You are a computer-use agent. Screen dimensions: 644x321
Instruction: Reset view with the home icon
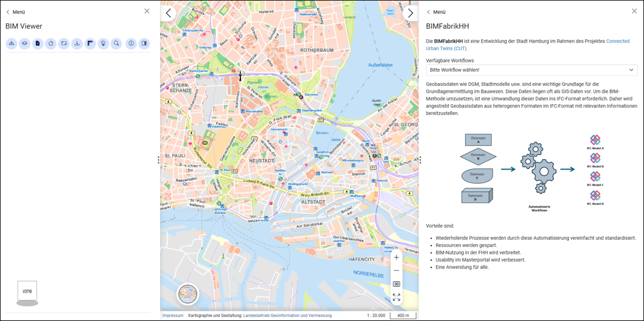click(51, 43)
